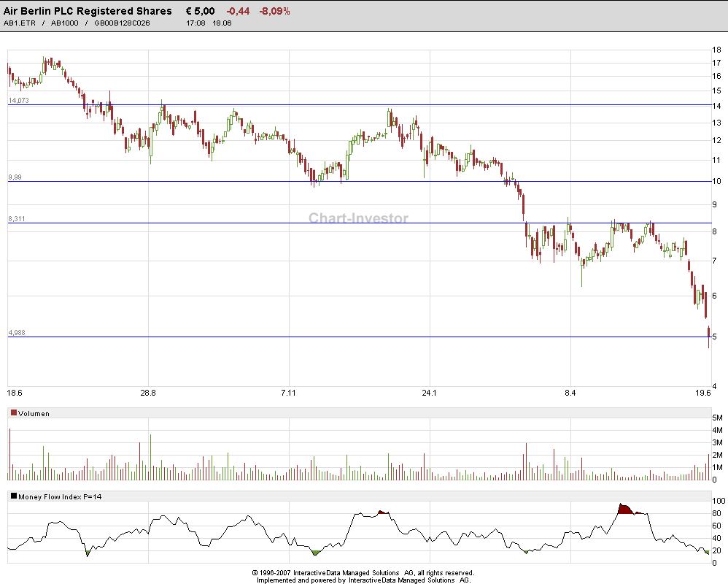This screenshot has width=728, height=584.
Task: Click the 9,99 support line label
Action: pyautogui.click(x=15, y=177)
